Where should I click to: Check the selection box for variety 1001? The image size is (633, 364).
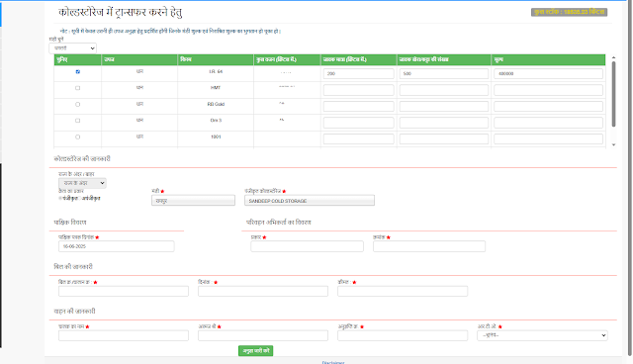(x=78, y=136)
